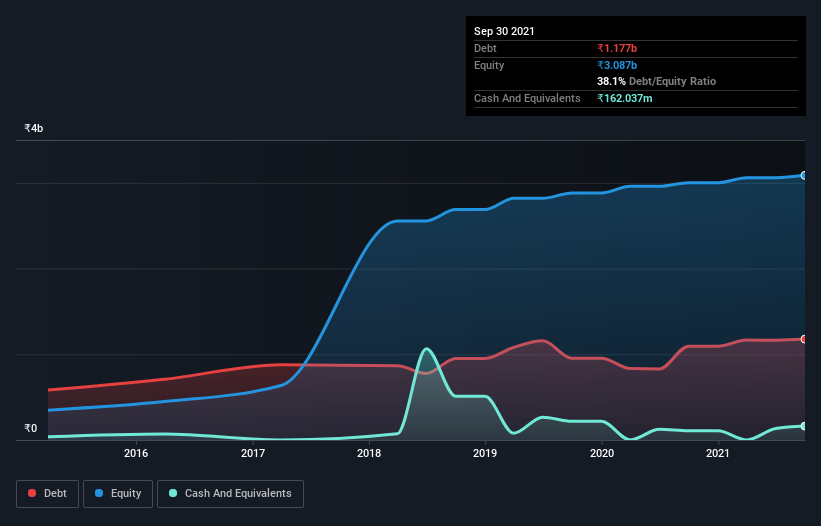
Task: Select the Cash endpoint marker on chart
Action: (804, 426)
